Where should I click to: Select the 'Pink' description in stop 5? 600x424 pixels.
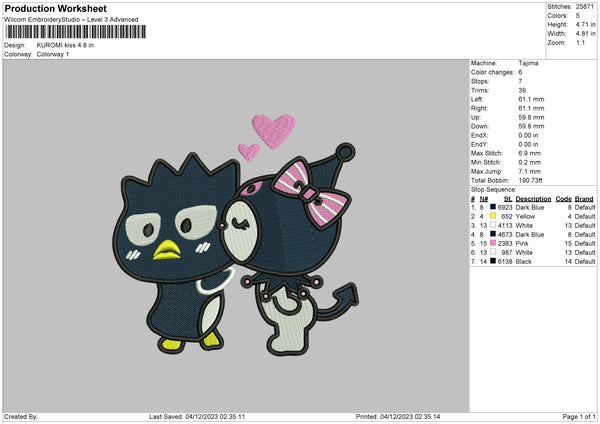coord(522,243)
